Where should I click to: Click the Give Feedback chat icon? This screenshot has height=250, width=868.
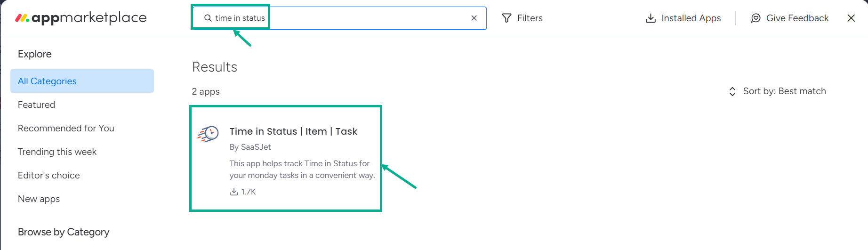click(755, 18)
